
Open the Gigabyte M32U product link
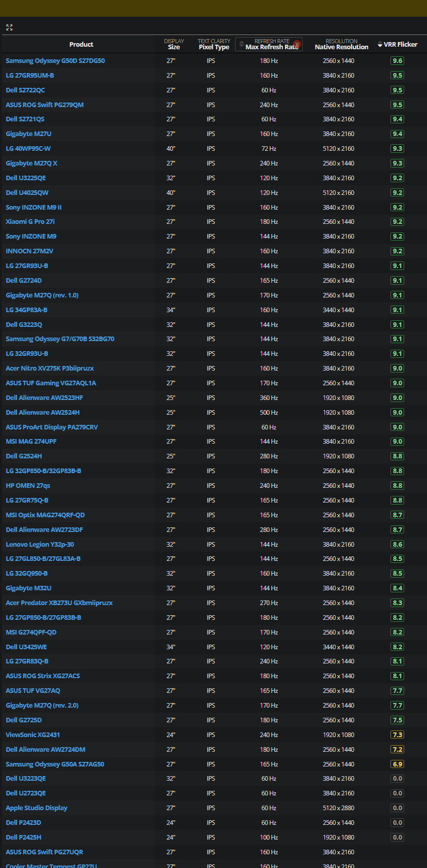coord(28,588)
